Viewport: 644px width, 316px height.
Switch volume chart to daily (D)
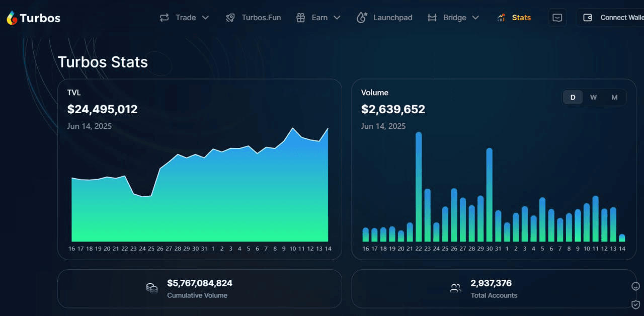point(573,97)
